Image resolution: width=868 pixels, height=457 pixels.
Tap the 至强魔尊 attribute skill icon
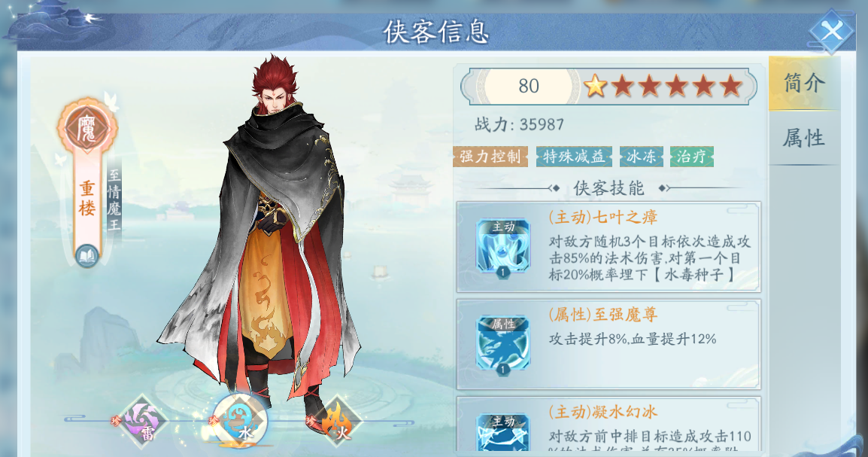503,344
